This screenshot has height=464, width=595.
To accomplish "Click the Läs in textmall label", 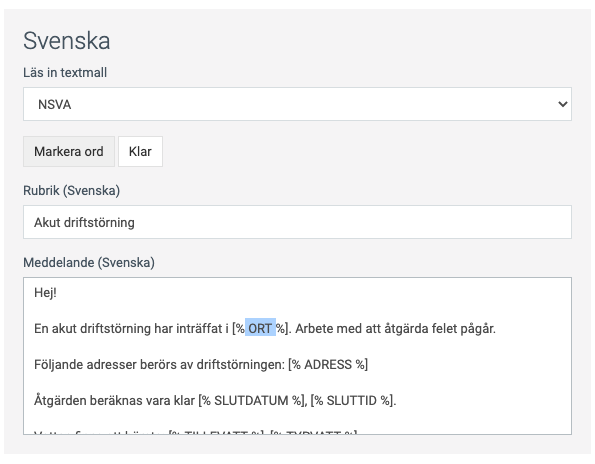I will [65, 72].
